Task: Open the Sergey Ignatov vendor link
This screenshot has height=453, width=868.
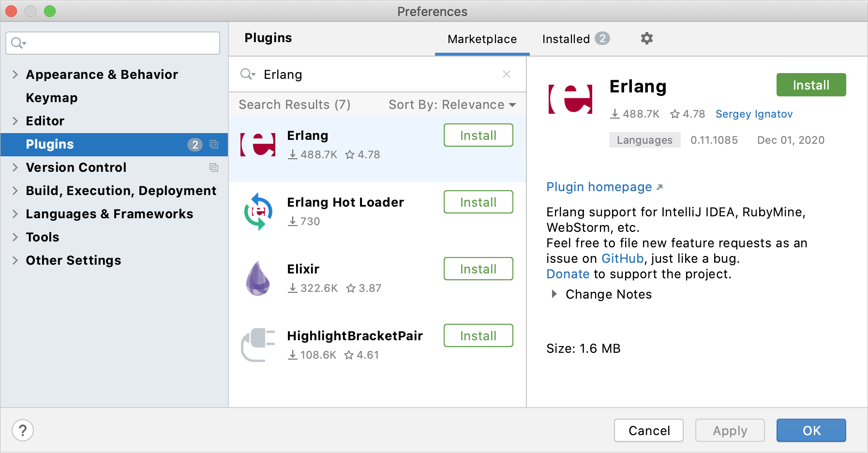Action: 754,114
